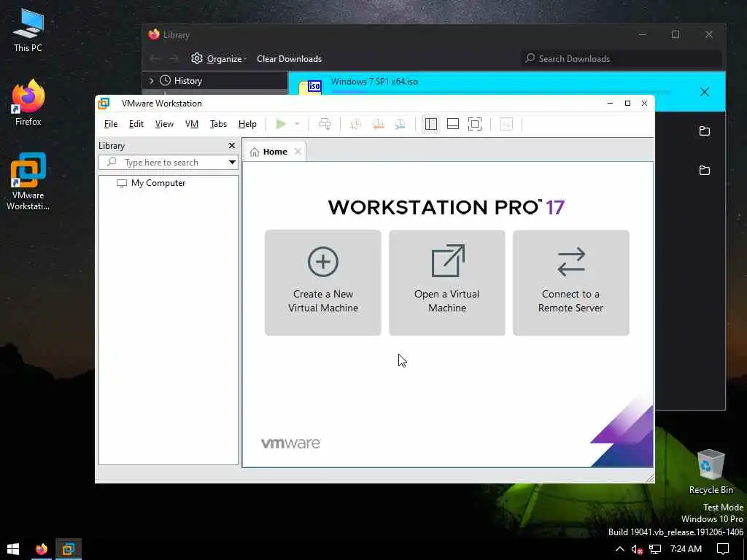Select the Recycle Bin desktop icon
Image resolution: width=747 pixels, height=560 pixels.
coord(711,472)
